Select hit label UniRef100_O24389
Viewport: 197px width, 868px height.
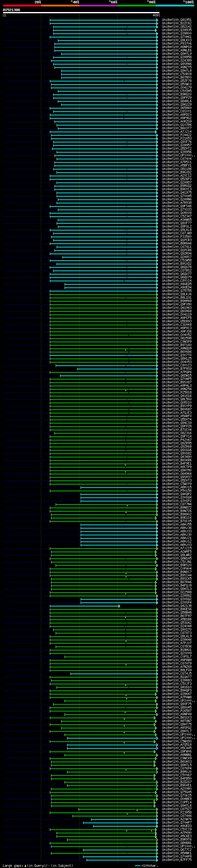click(176, 60)
